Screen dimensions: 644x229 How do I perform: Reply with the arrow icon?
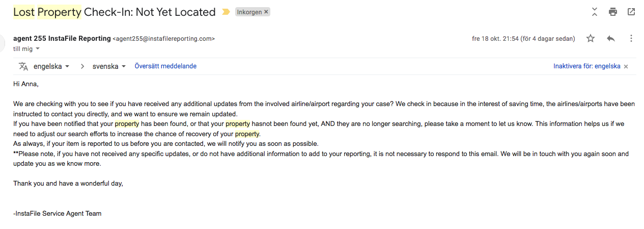pos(611,38)
